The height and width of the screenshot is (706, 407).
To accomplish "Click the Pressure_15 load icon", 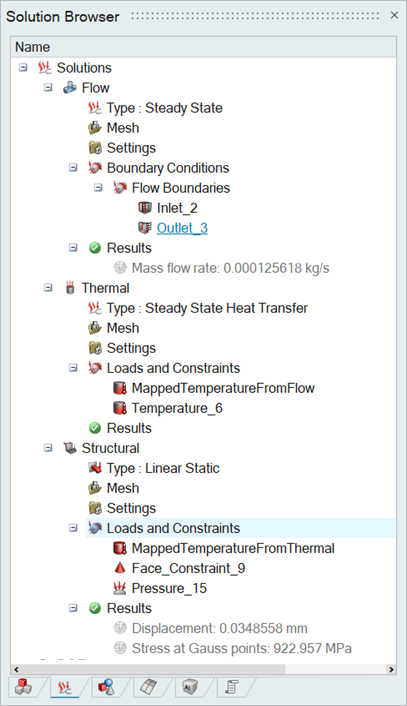I will click(120, 588).
